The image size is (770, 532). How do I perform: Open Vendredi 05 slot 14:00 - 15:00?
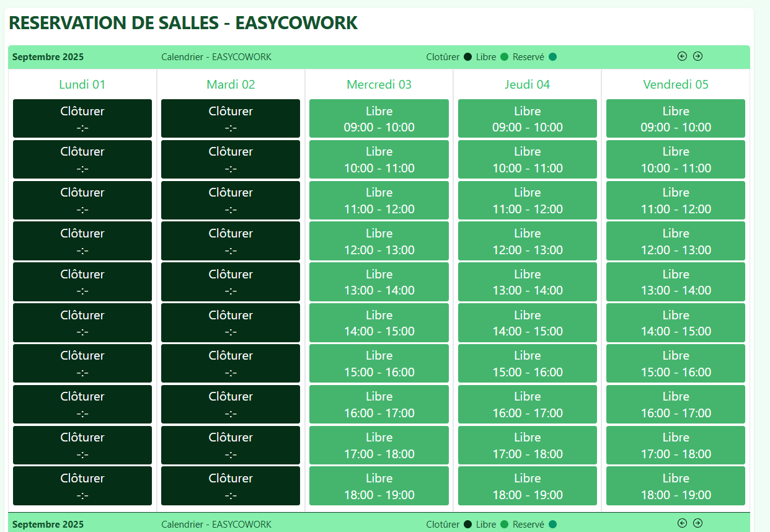676,322
